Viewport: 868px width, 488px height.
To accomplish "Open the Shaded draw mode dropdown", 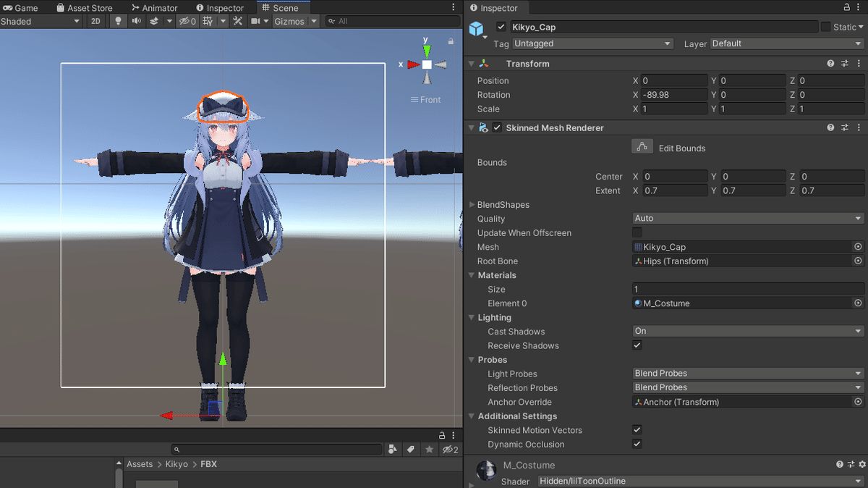I will (41, 21).
